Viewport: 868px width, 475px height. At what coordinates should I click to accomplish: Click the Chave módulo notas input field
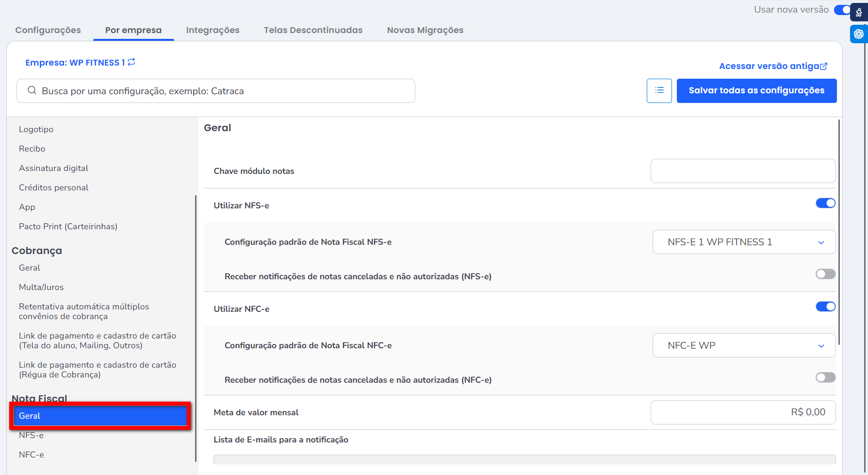pos(742,171)
